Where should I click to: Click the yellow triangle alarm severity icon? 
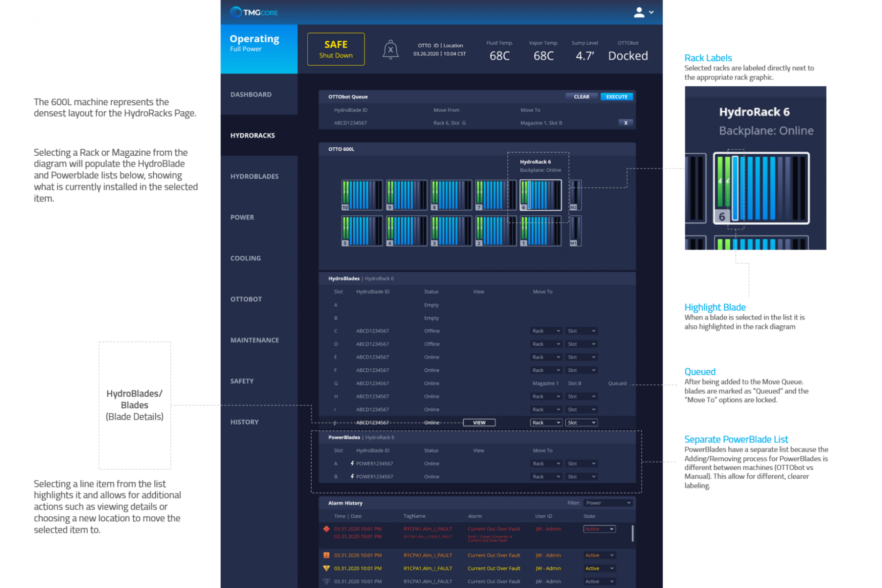327,568
